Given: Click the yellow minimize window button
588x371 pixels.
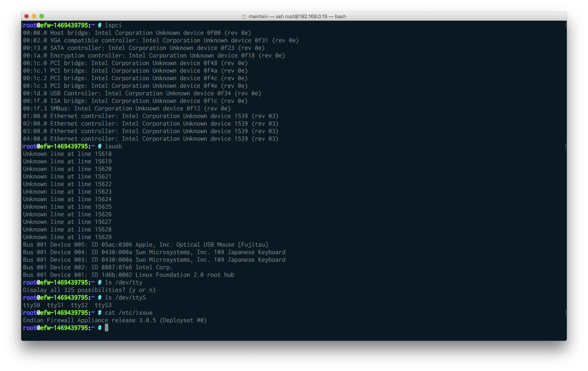Looking at the screenshot, I should (x=34, y=16).
